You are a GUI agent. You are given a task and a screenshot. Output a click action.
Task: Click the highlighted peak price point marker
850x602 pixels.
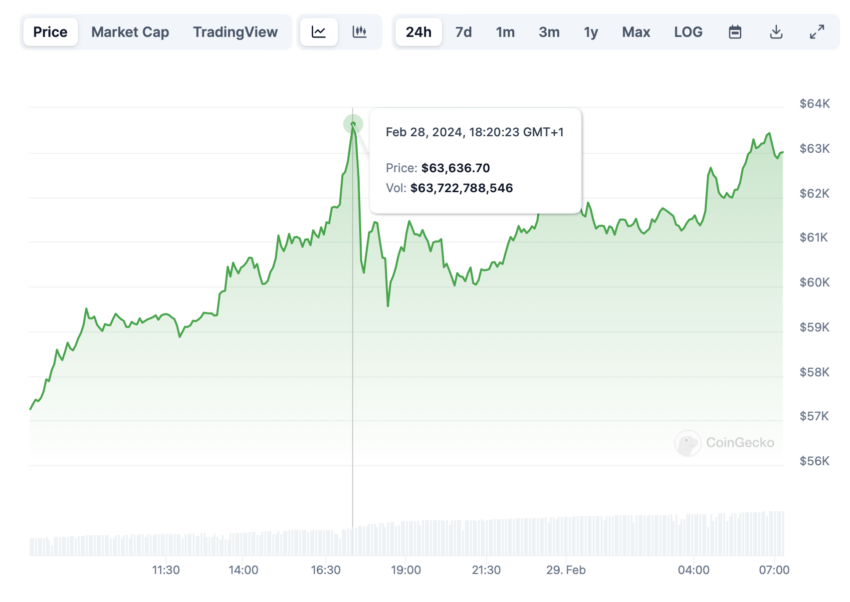pos(353,124)
